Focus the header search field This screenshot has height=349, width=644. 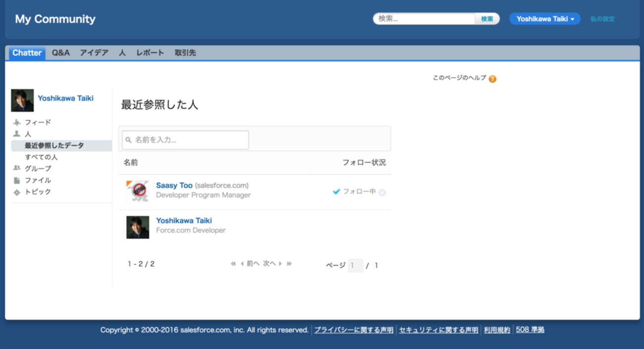click(425, 19)
